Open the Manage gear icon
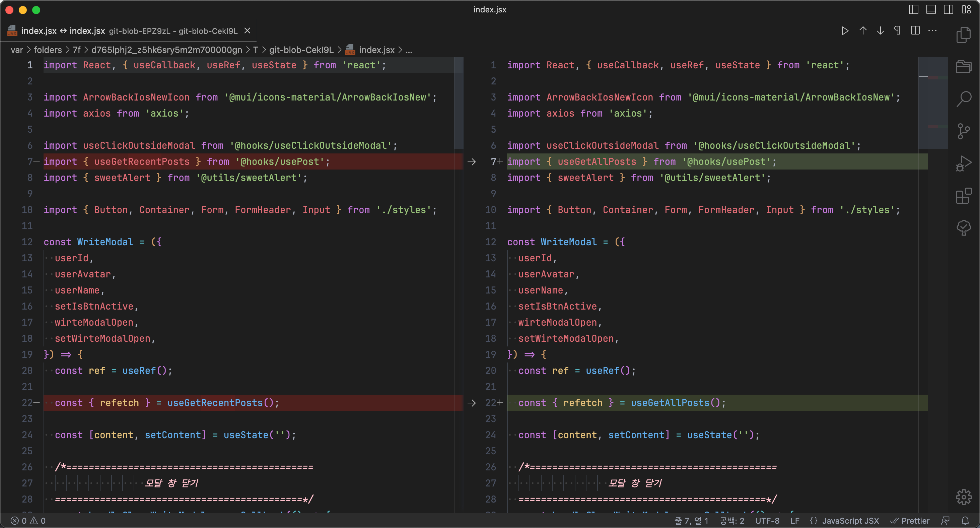Viewport: 980px width, 528px height. 963,497
